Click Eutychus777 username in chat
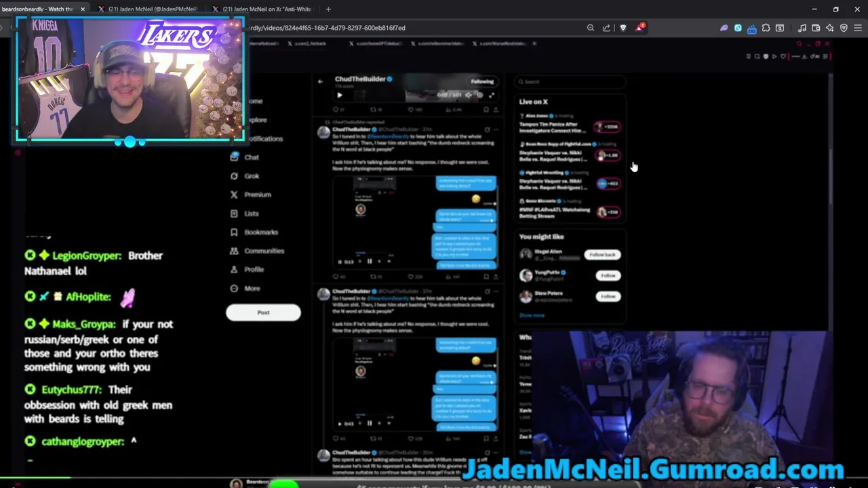Image resolution: width=868 pixels, height=488 pixels. click(71, 390)
